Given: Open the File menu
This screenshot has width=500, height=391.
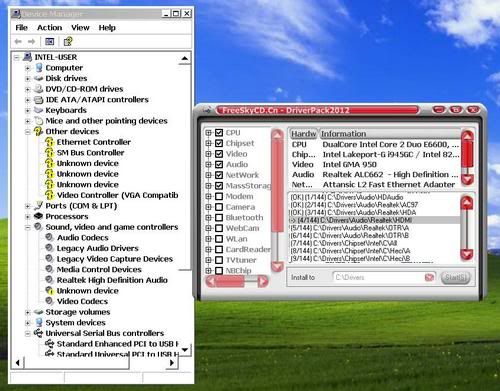Looking at the screenshot, I should point(22,28).
